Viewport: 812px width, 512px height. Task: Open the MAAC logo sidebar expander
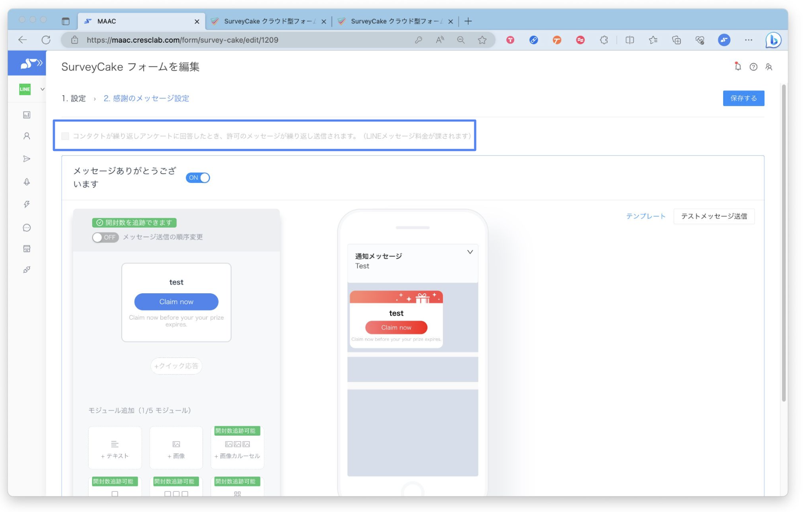coord(27,64)
